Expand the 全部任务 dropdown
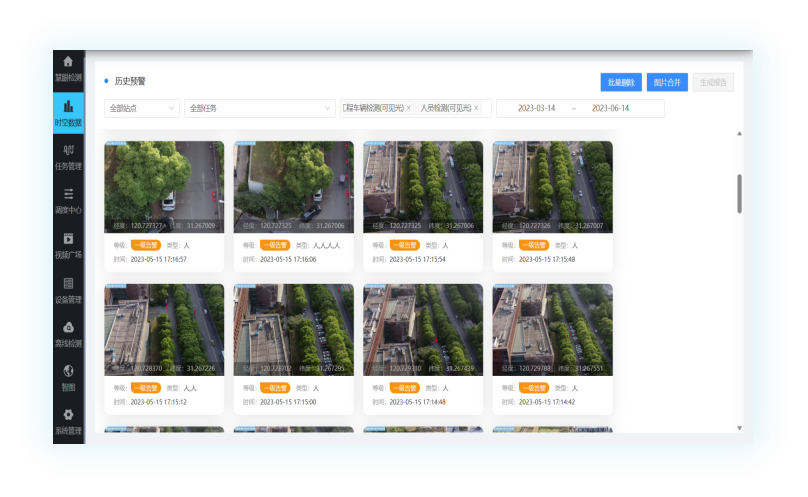 point(260,108)
